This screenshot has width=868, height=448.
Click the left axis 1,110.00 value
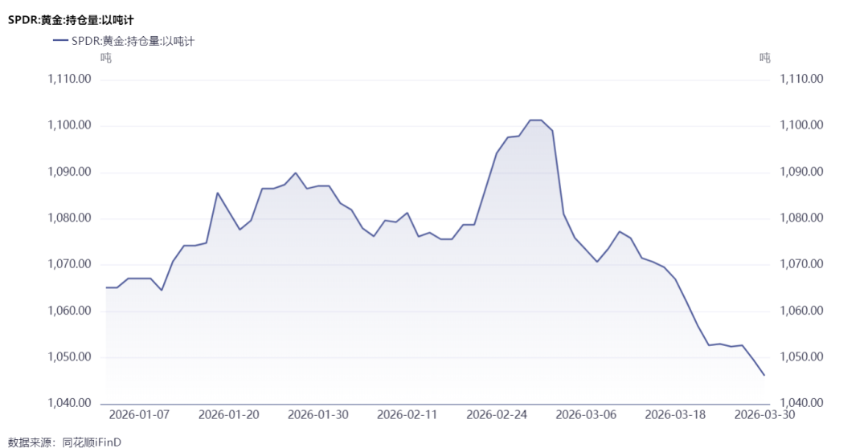point(69,79)
